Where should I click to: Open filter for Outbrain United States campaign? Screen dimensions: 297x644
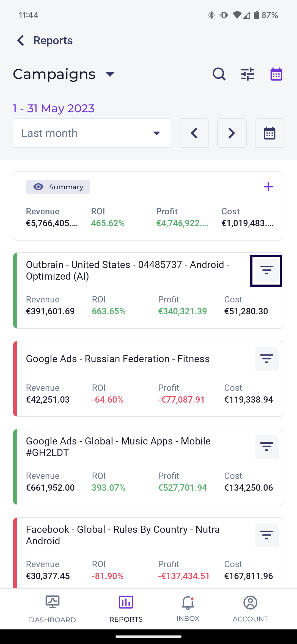[266, 271]
